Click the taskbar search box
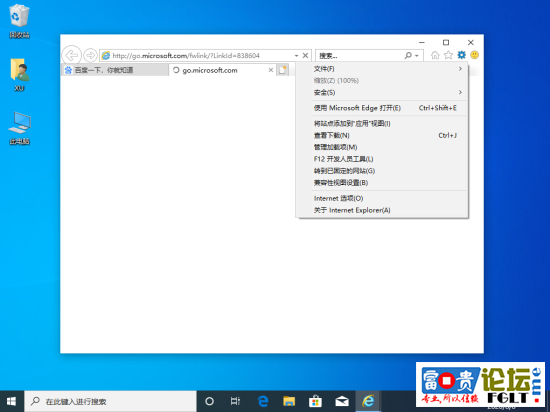 pos(110,401)
